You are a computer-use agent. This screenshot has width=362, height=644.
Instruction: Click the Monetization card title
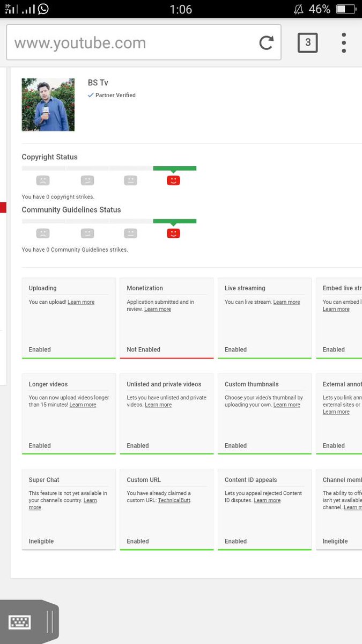pos(145,288)
